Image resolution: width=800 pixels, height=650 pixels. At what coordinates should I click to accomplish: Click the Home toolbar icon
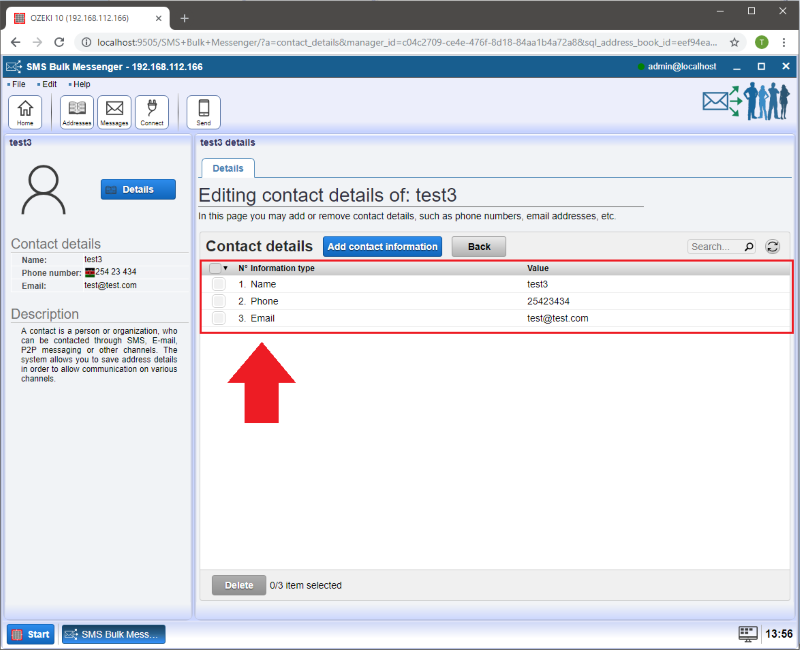(25, 112)
